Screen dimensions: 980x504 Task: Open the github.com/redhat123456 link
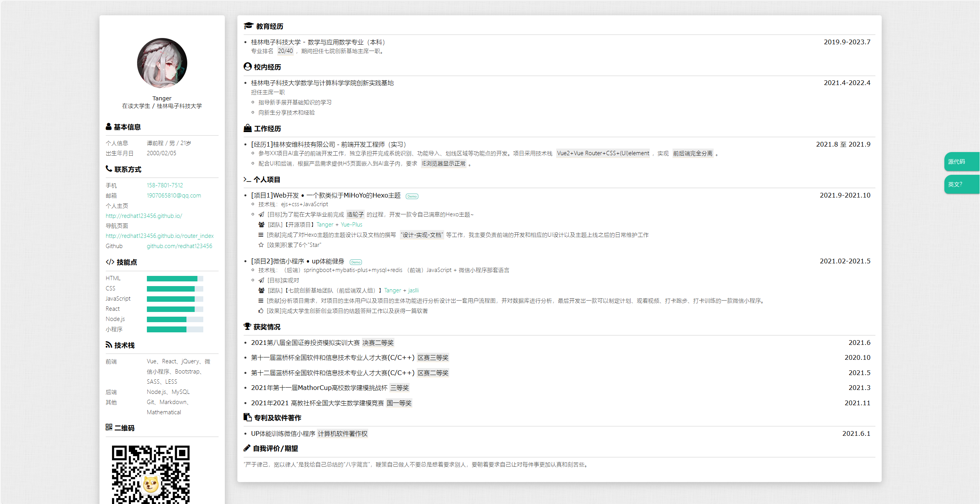pos(179,246)
